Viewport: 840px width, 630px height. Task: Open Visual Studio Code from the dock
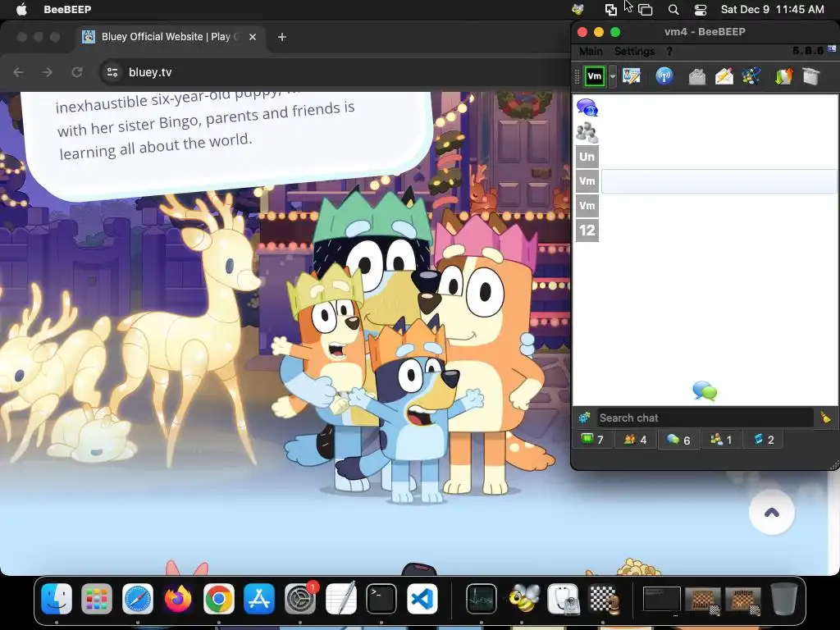[422, 598]
